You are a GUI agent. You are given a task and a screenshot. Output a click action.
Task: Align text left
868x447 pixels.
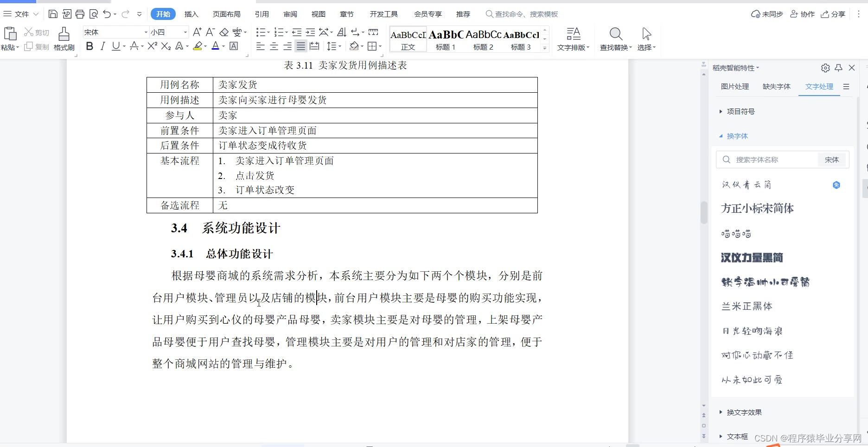point(261,46)
